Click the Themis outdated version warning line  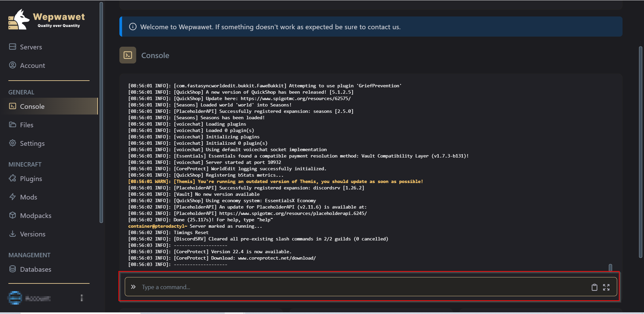point(275,181)
